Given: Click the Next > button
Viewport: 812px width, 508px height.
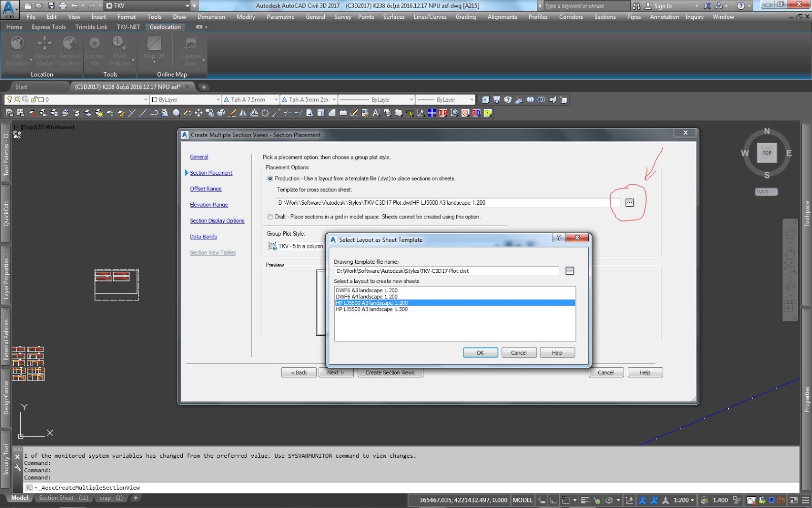Looking at the screenshot, I should coord(335,373).
